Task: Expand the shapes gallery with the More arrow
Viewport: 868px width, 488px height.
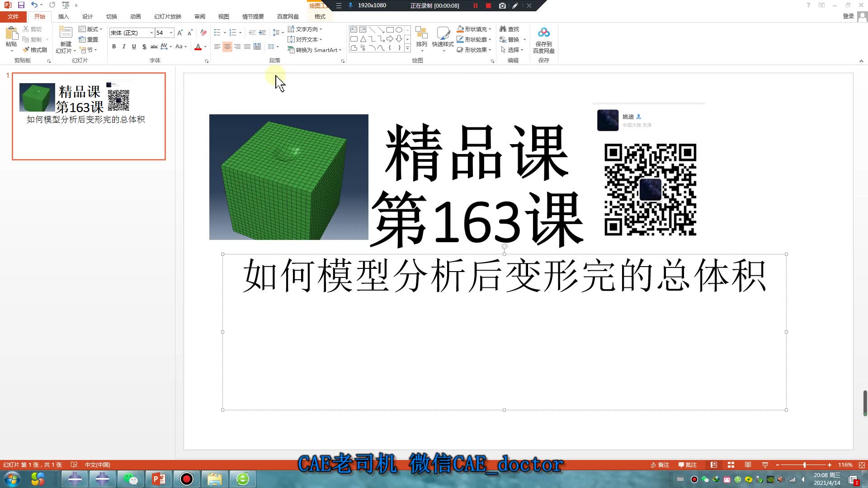Action: tap(407, 48)
